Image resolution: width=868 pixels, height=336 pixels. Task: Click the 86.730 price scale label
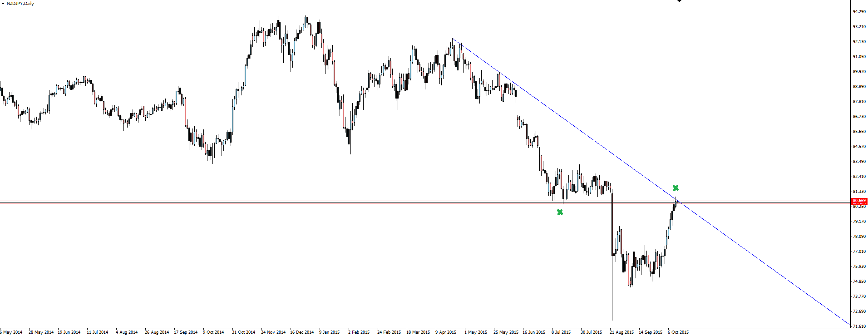[x=859, y=117]
